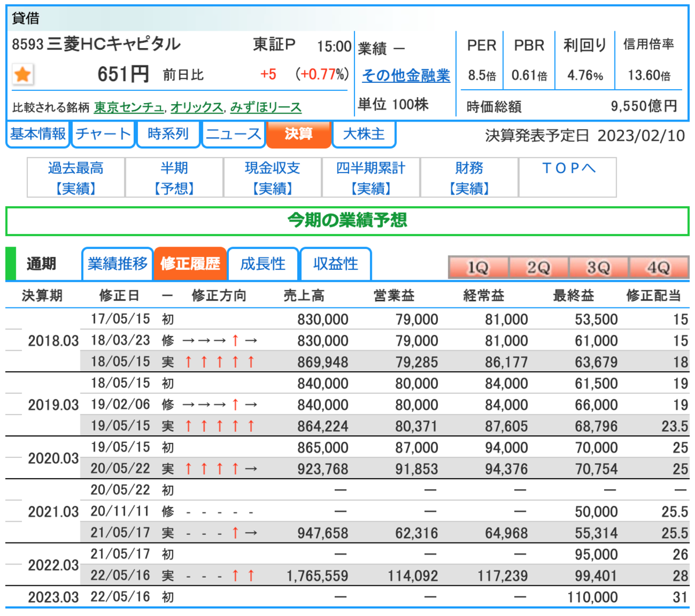
Task: Click the 2020.03 fiscal period cell
Action: (x=53, y=458)
